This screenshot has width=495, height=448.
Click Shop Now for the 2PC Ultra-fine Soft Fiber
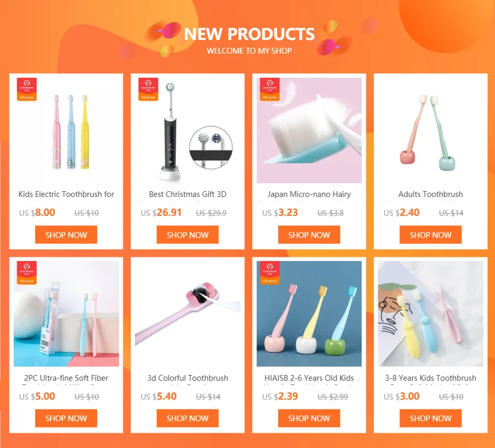click(x=66, y=418)
